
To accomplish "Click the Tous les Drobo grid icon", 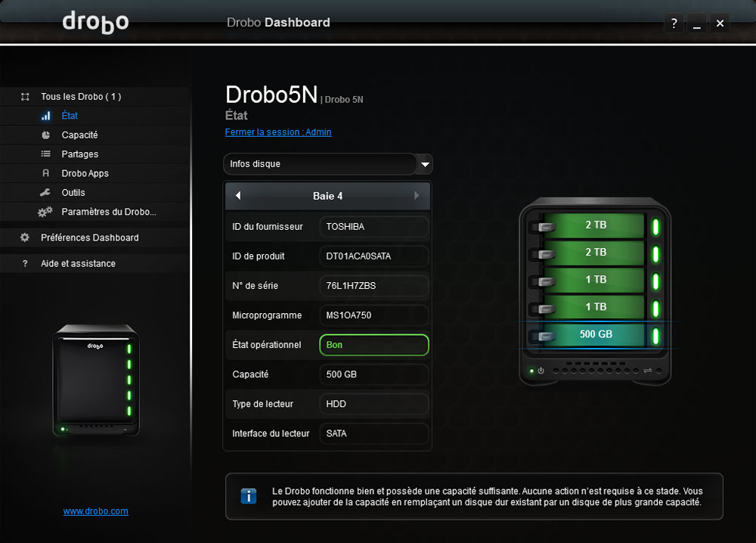I will coord(25,97).
